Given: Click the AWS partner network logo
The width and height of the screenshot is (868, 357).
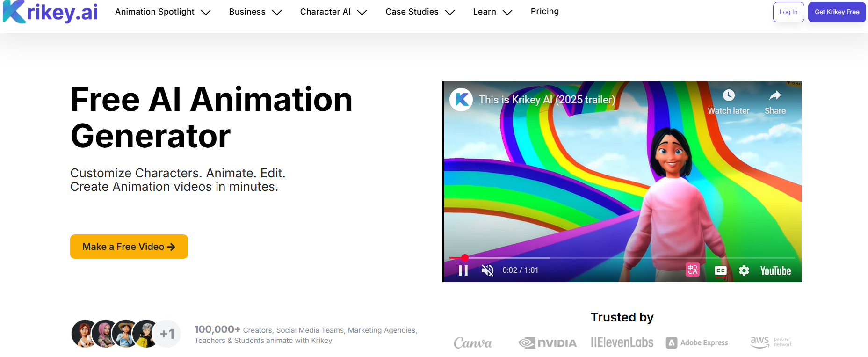Looking at the screenshot, I should (x=771, y=342).
